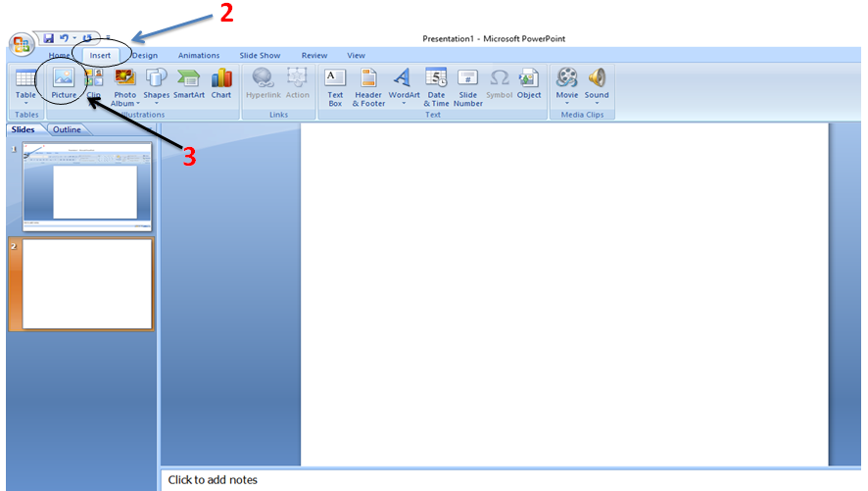
Task: Select slide 1 thumbnail
Action: (87, 186)
